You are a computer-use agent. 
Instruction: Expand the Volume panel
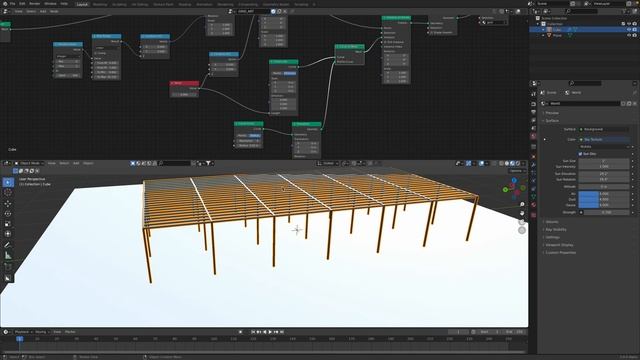pyautogui.click(x=552, y=222)
